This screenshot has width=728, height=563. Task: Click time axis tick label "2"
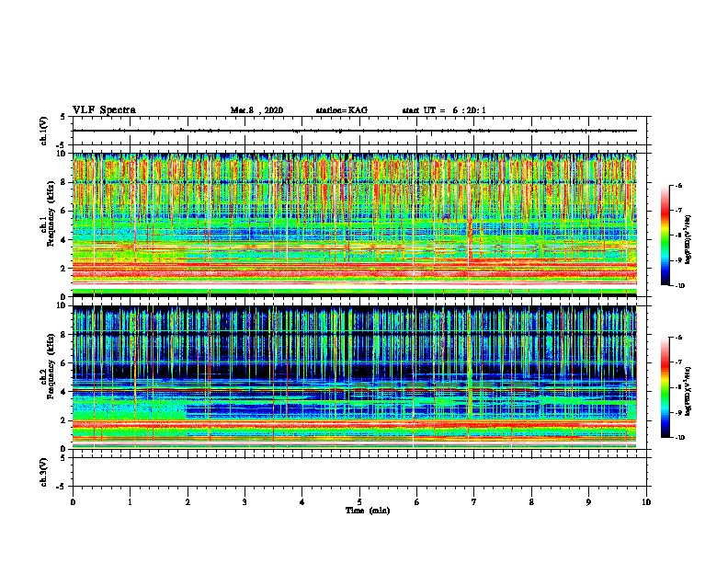tap(188, 502)
